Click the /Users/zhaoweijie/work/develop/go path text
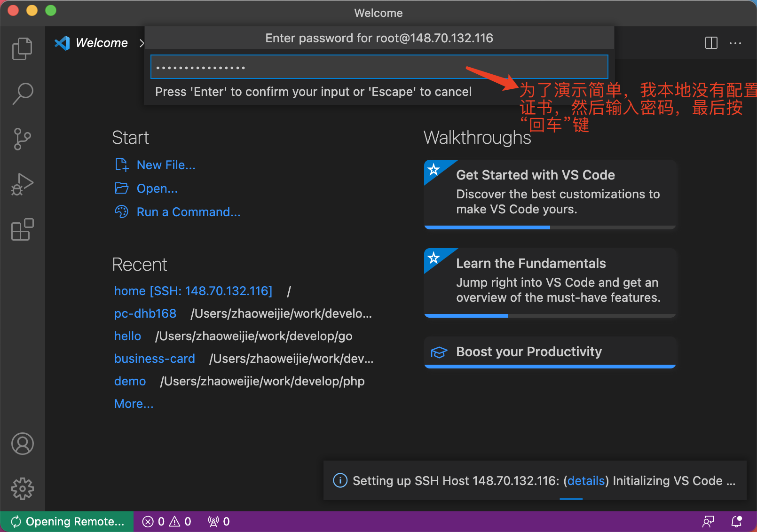The image size is (757, 532). click(254, 336)
